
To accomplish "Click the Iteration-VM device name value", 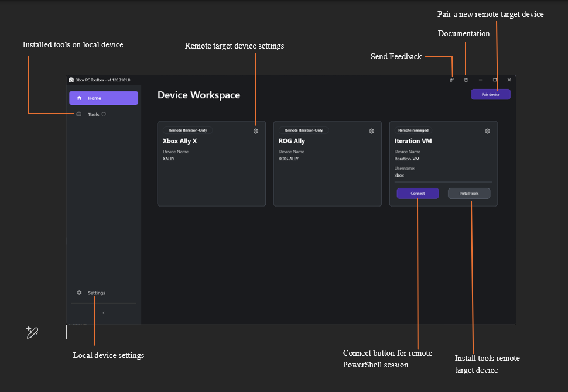I will pyautogui.click(x=407, y=159).
